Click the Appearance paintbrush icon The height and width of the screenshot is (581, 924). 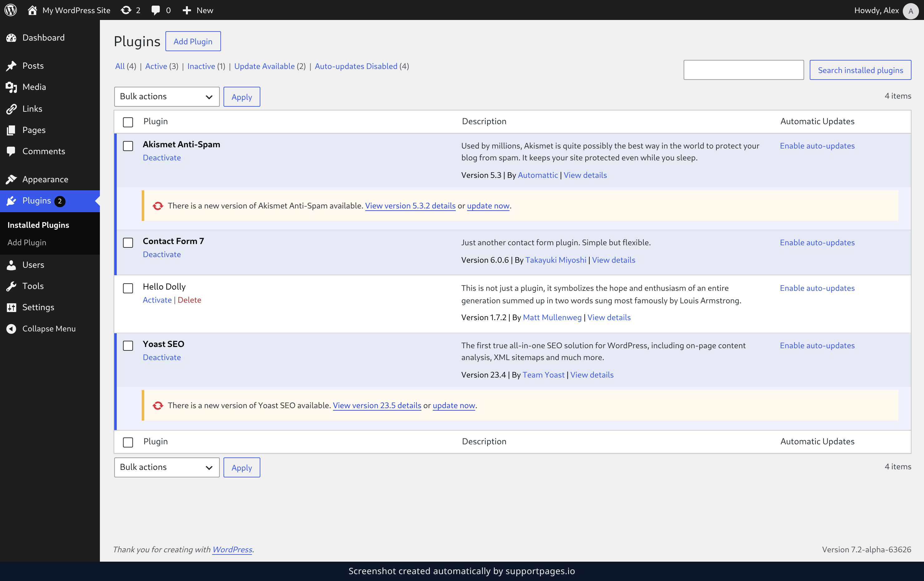tap(12, 179)
